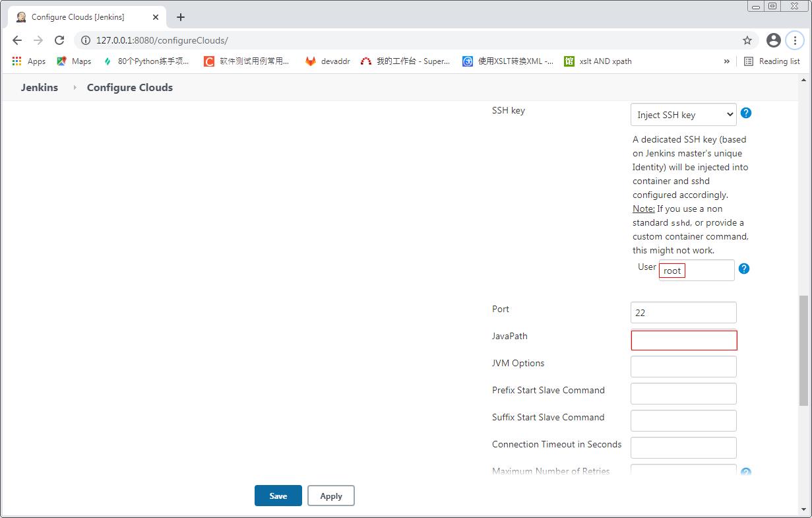Open Maps bookmark
Image resolution: width=812 pixels, height=518 pixels.
(x=74, y=61)
